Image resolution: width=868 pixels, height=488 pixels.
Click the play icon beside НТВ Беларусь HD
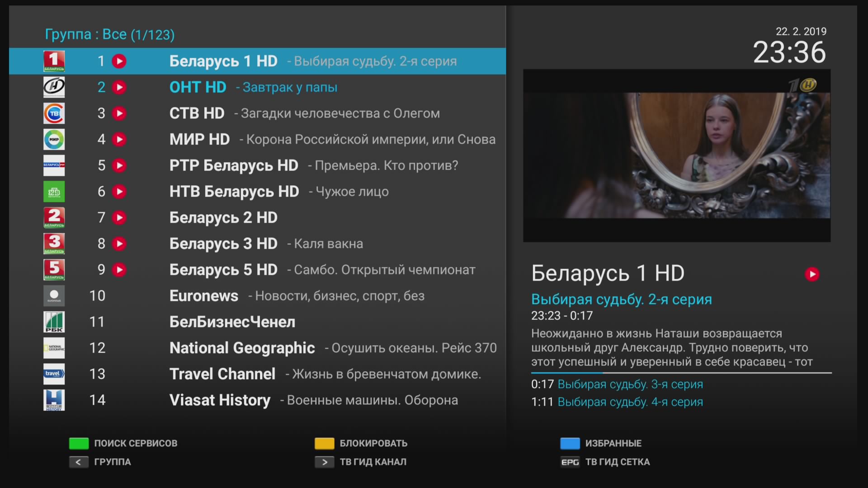pyautogui.click(x=119, y=192)
